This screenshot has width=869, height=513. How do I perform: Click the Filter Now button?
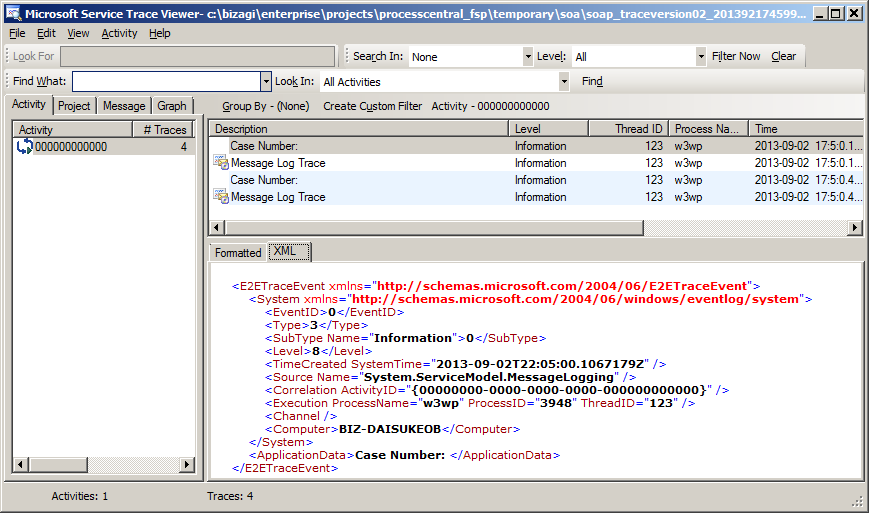[x=736, y=56]
